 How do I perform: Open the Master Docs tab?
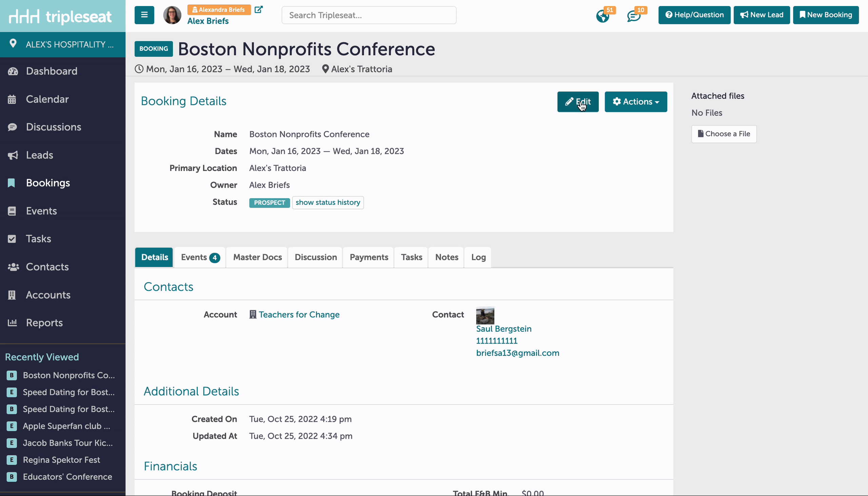[x=257, y=257]
